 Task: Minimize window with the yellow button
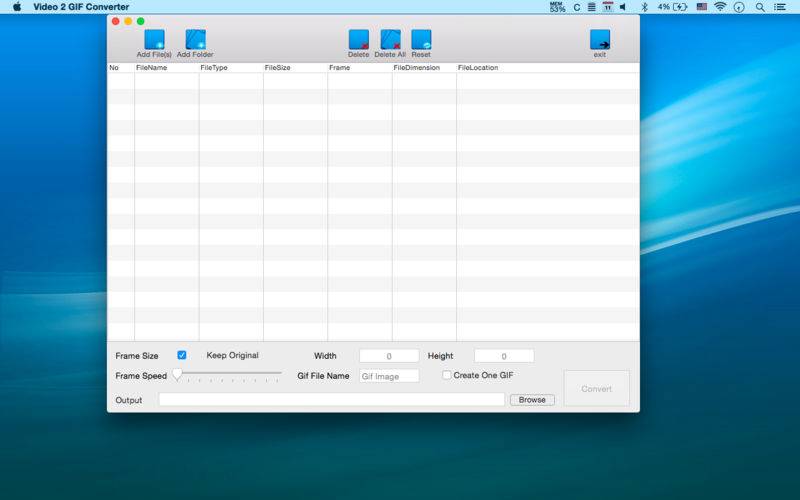point(128,21)
